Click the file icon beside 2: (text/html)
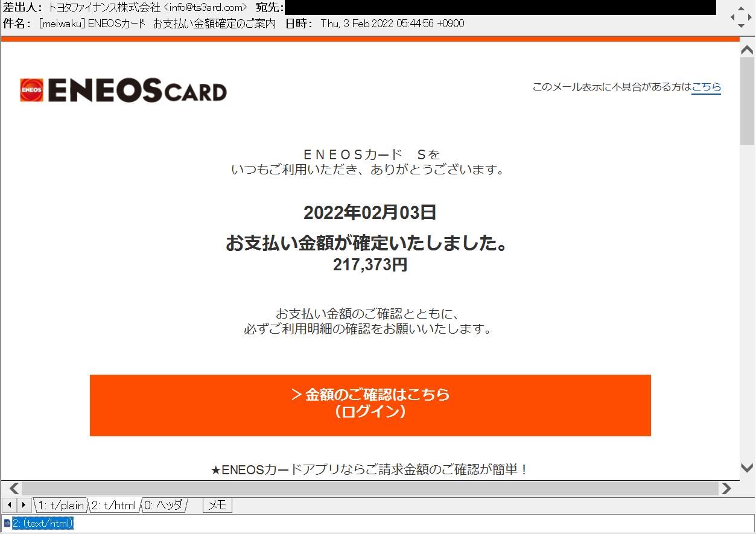 (x=7, y=523)
